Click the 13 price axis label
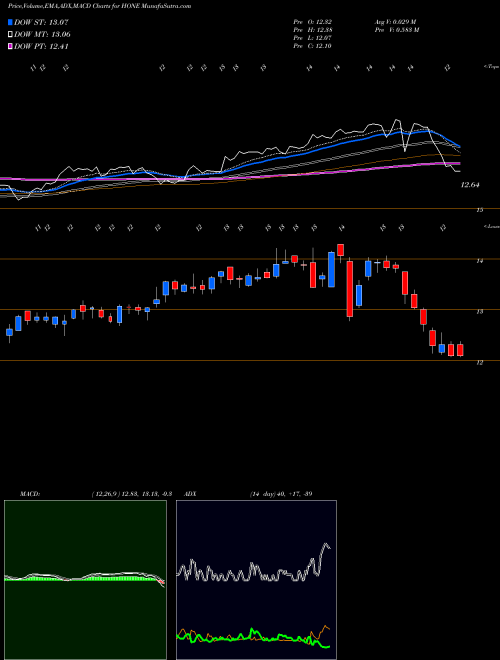Viewport: 500px width, 660px height. click(479, 311)
